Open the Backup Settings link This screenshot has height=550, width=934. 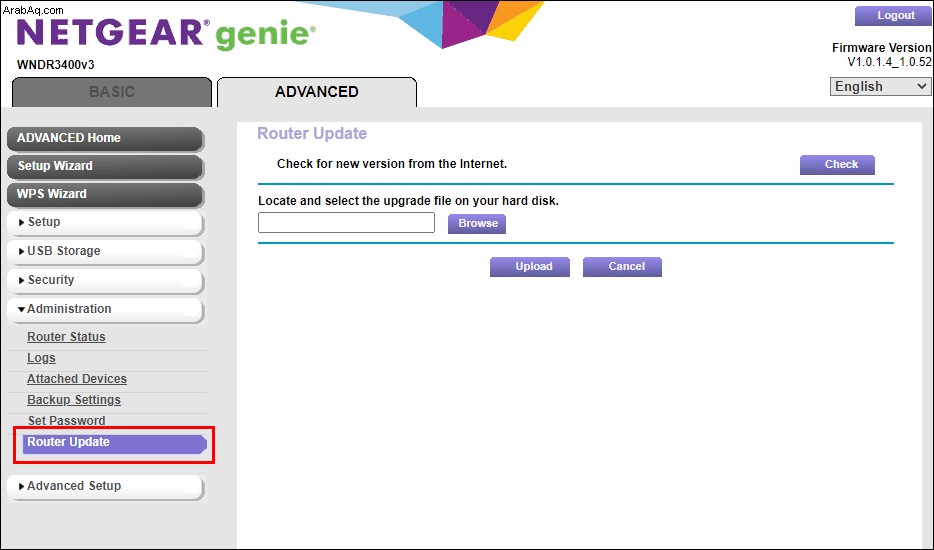click(74, 400)
